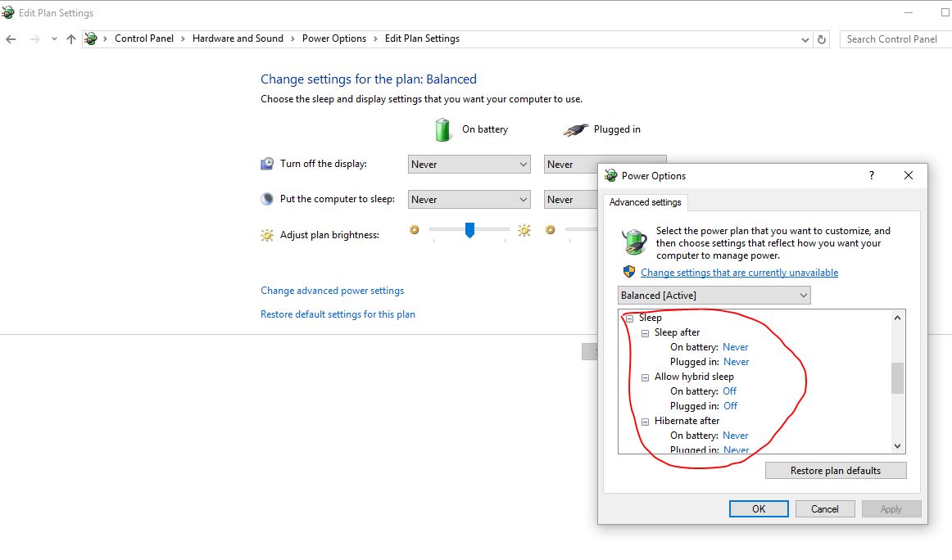This screenshot has height=560, width=952.
Task: Open Power Options from the breadcrumb
Action: coord(334,38)
